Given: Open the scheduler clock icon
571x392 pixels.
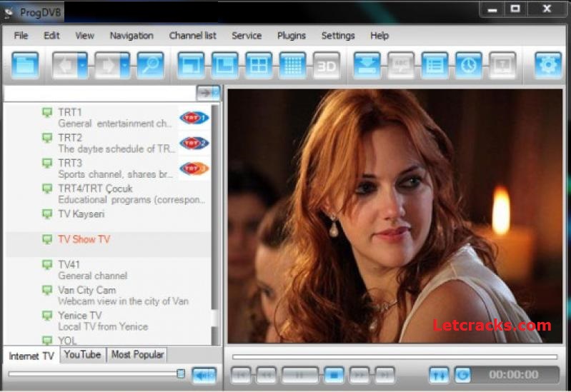Looking at the screenshot, I should pos(469,66).
